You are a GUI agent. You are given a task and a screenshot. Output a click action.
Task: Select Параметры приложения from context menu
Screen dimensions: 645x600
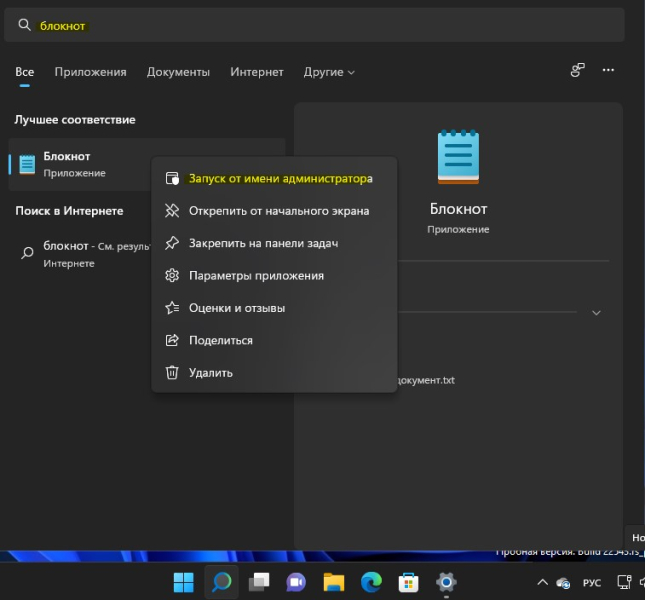(256, 275)
